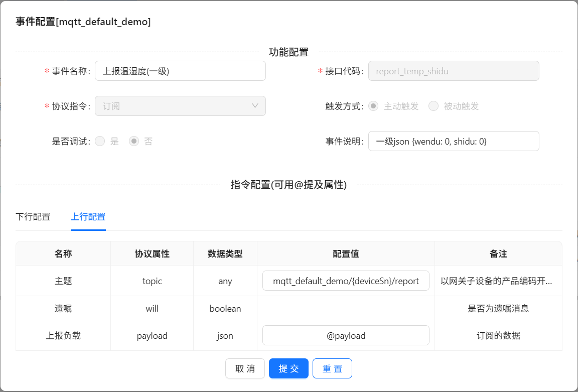The height and width of the screenshot is (392, 578).
Task: Click the 取消 button
Action: 245,368
